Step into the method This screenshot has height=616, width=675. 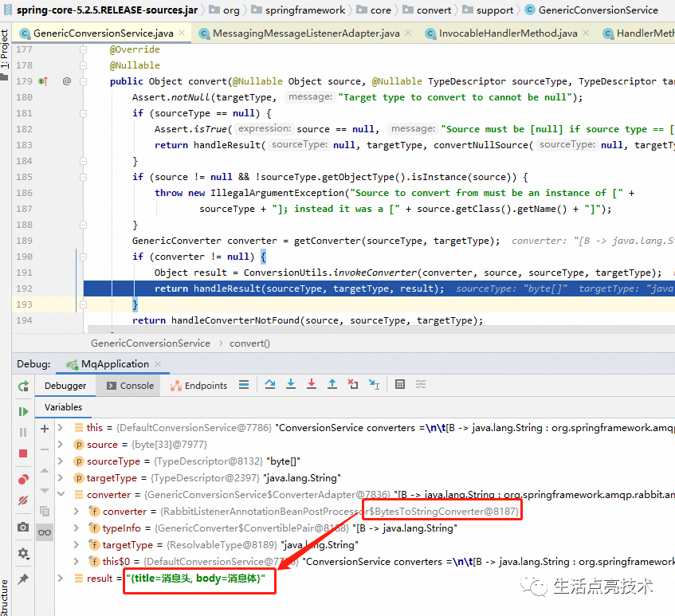pyautogui.click(x=291, y=384)
